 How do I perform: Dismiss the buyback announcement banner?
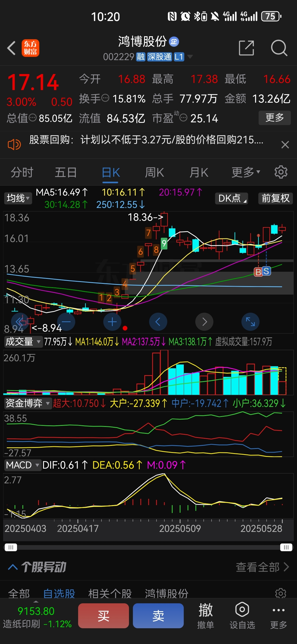pos(285,145)
